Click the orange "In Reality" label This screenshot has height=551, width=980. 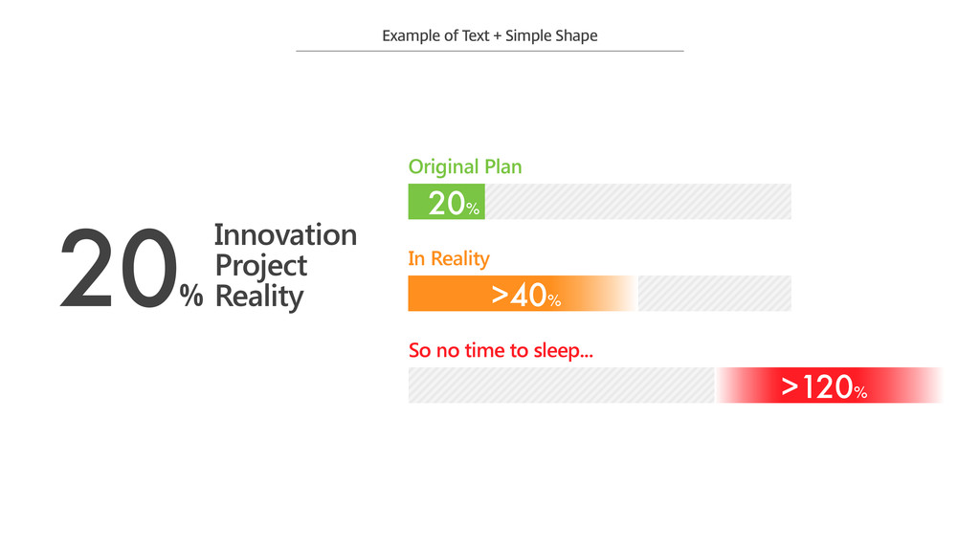click(x=449, y=258)
